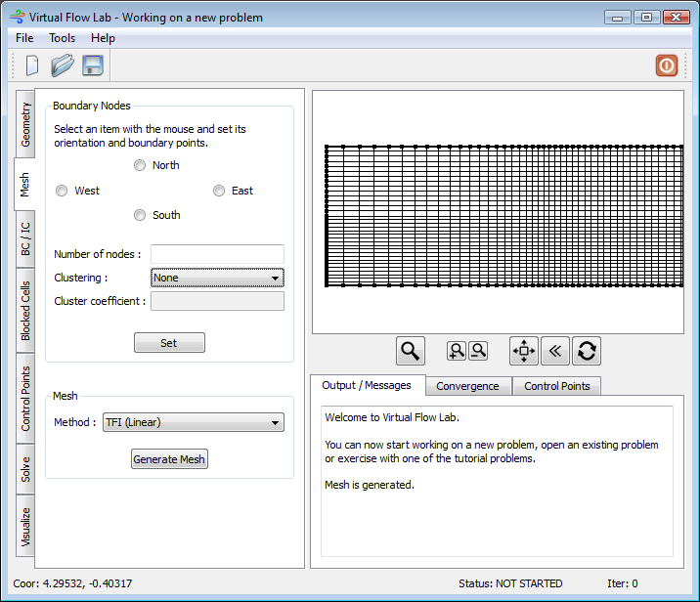This screenshot has height=602, width=700.
Task: Click the 'Iter: 0' status bar text
Action: [x=623, y=583]
